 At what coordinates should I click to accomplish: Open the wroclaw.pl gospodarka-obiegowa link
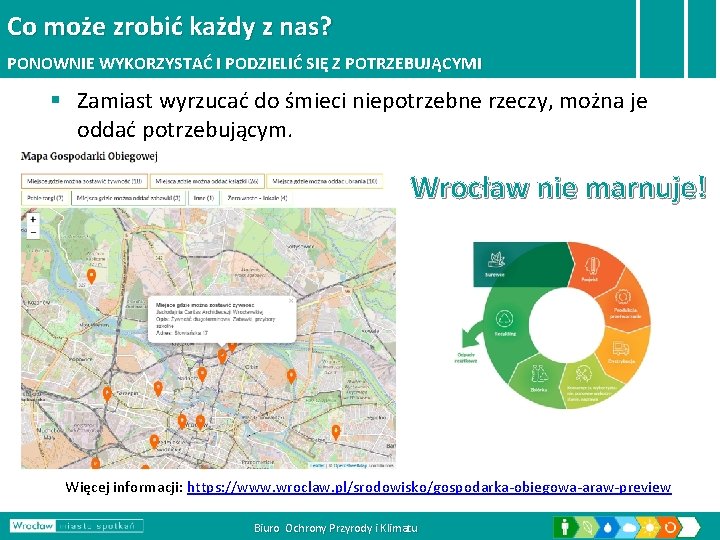(429, 487)
